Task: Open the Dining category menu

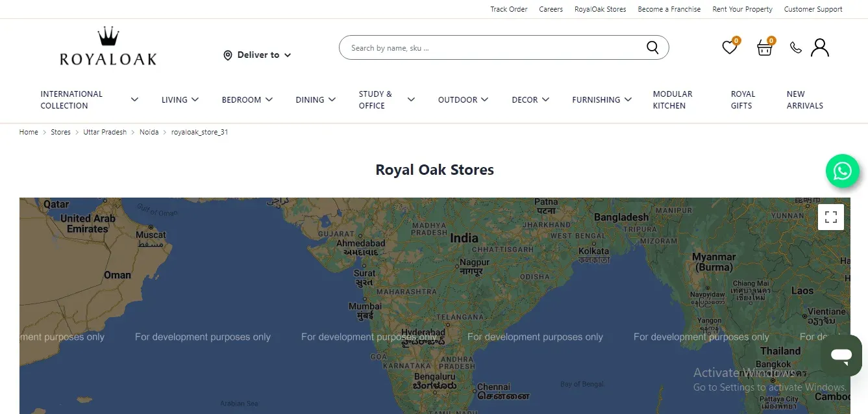Action: (x=310, y=99)
